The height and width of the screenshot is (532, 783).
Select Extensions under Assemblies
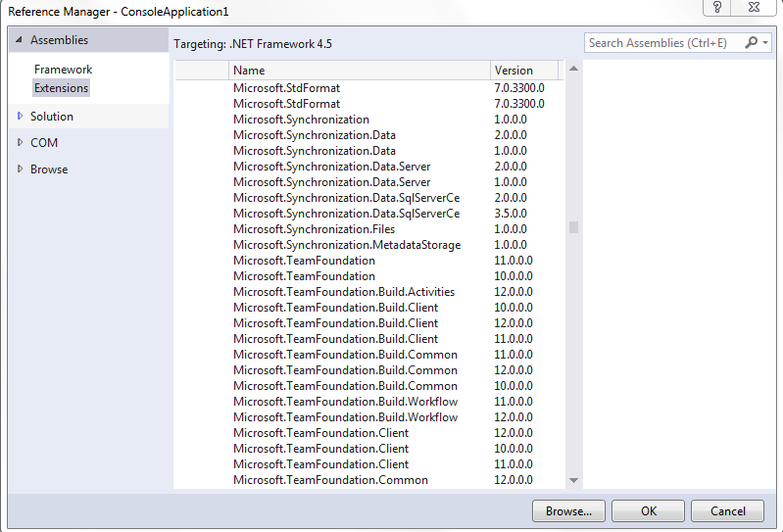coord(62,88)
